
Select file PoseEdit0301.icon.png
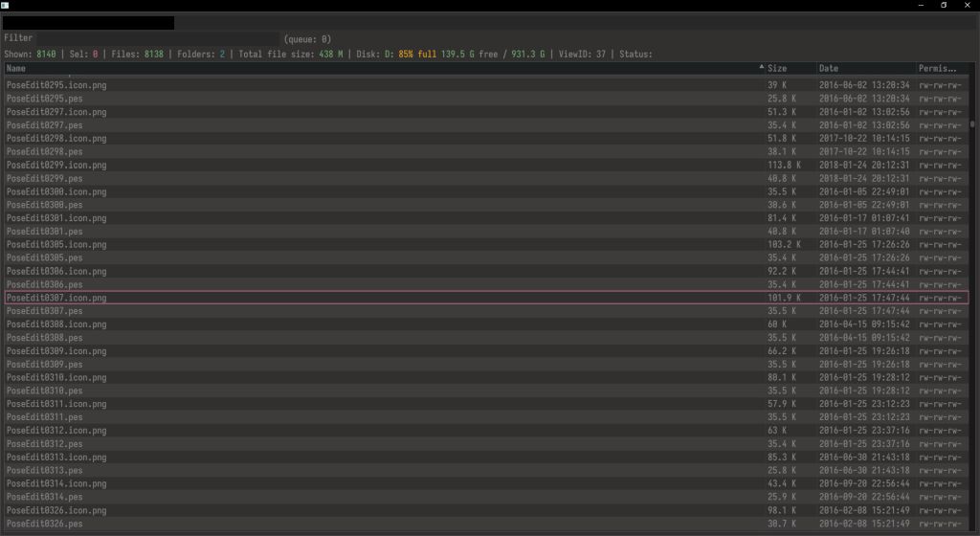point(486,218)
